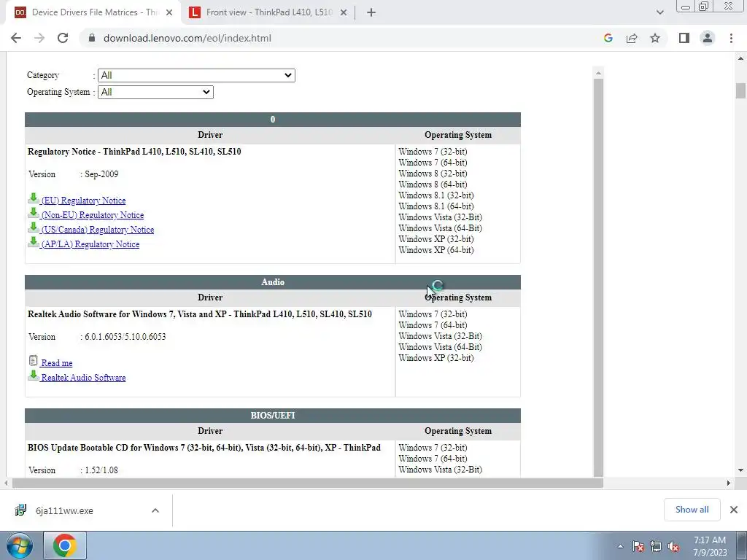Click scroll-right arrow on horizontal scrollbar
Viewport: 747px width, 560px height.
click(729, 483)
